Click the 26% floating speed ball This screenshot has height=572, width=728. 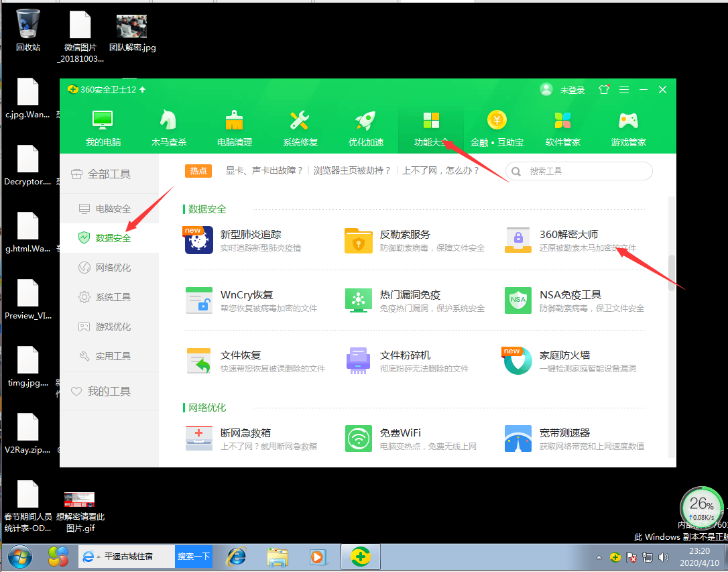[702, 508]
